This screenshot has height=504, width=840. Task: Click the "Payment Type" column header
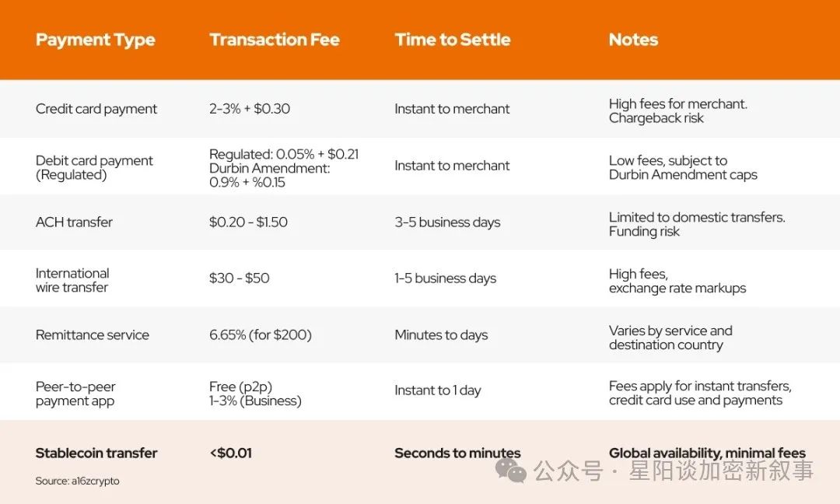(x=95, y=40)
